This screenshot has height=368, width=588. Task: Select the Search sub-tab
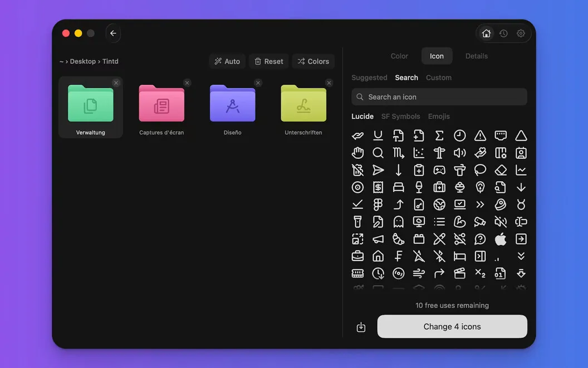tap(406, 78)
